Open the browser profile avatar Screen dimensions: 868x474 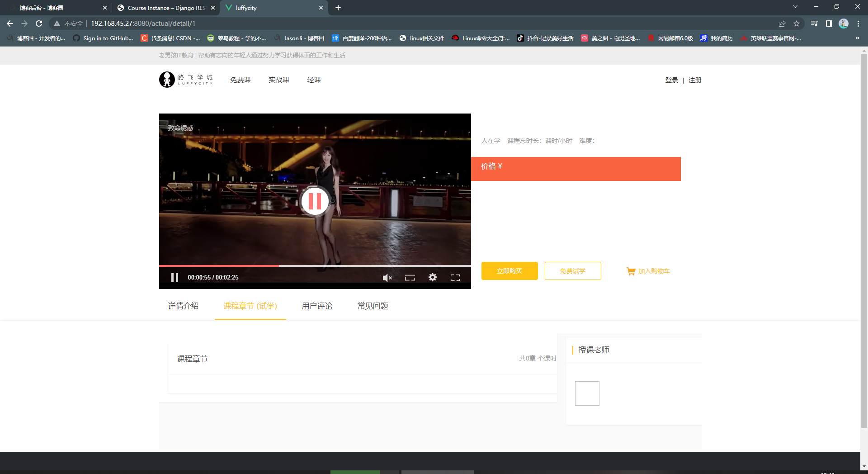coord(844,24)
